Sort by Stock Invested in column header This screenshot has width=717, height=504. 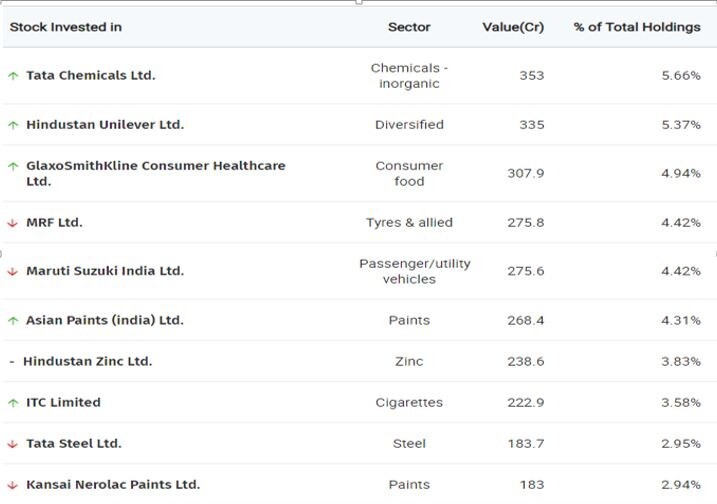(66, 27)
